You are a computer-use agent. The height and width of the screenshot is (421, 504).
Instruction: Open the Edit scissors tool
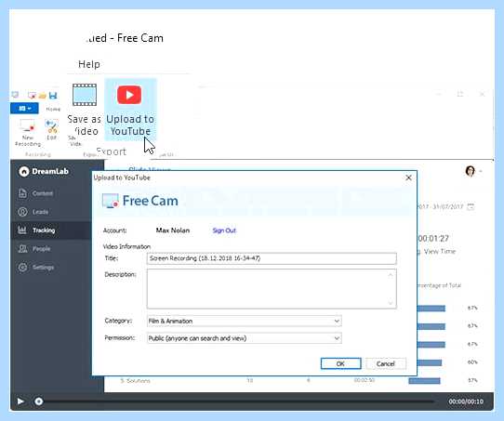[x=52, y=129]
